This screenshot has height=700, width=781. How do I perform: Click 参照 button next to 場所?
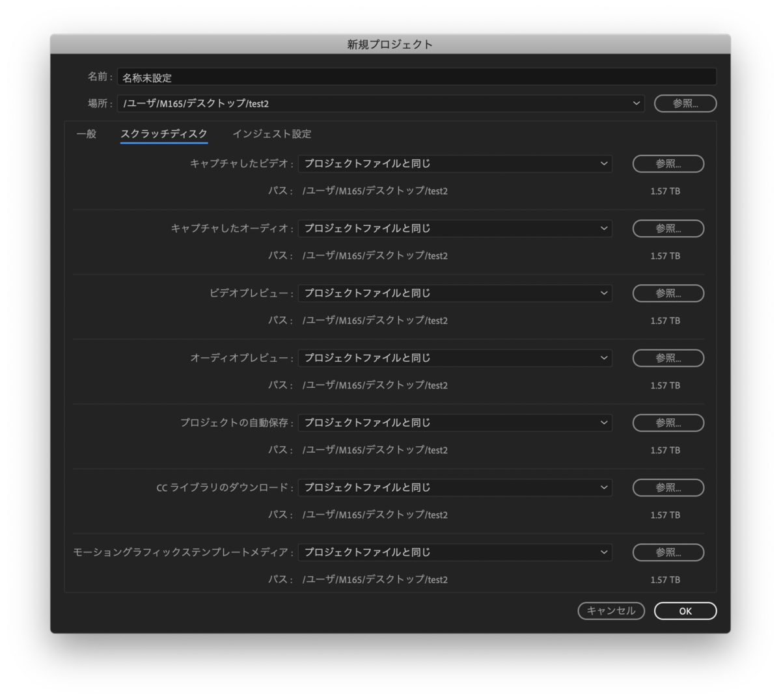pyautogui.click(x=685, y=103)
